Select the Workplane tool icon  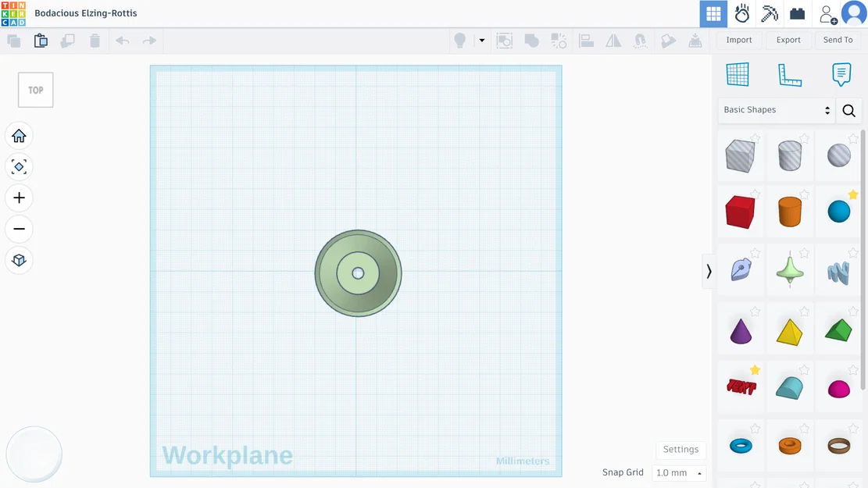click(x=738, y=74)
